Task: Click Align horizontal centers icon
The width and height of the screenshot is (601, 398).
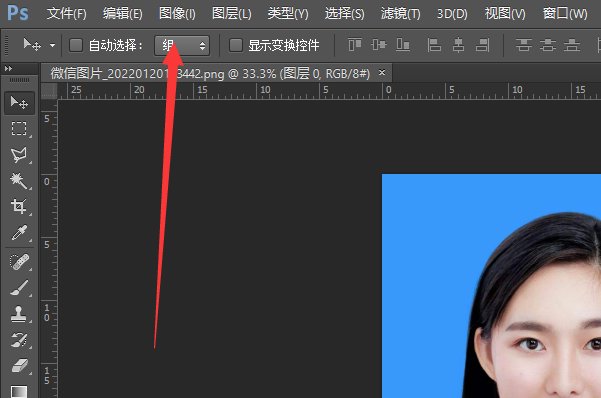Action: coord(458,45)
